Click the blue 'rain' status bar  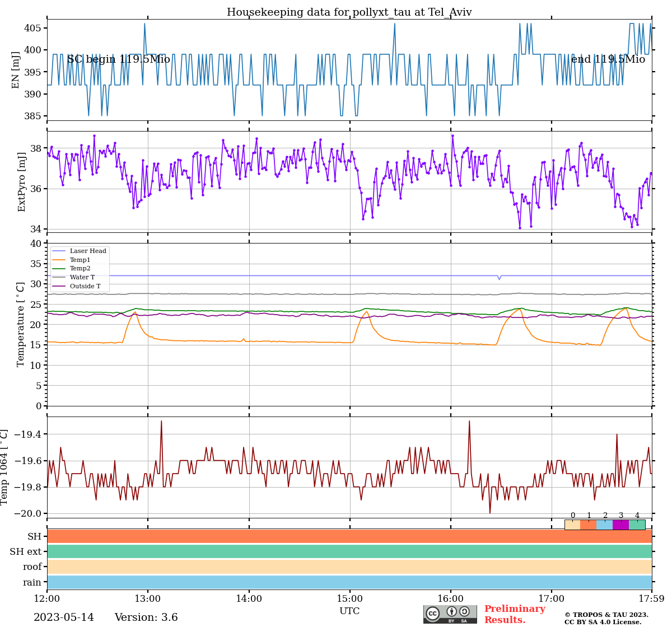349,582
